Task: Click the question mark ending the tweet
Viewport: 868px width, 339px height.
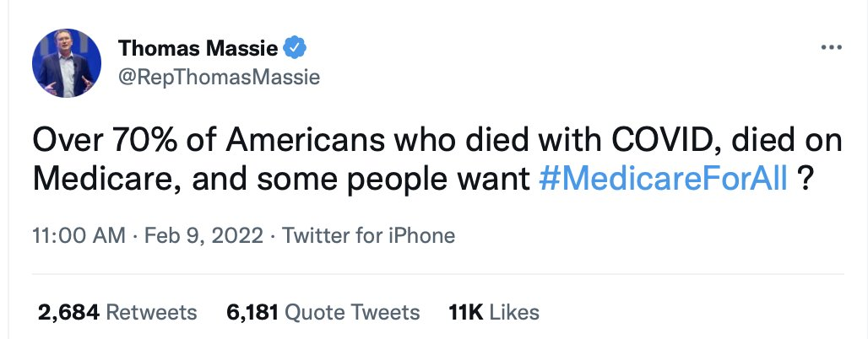Action: (805, 179)
